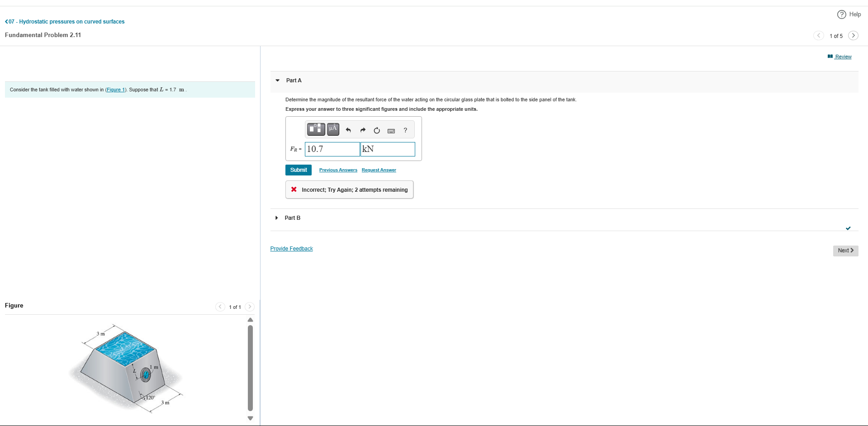
Task: Click Request Answer link
Action: pyautogui.click(x=379, y=170)
